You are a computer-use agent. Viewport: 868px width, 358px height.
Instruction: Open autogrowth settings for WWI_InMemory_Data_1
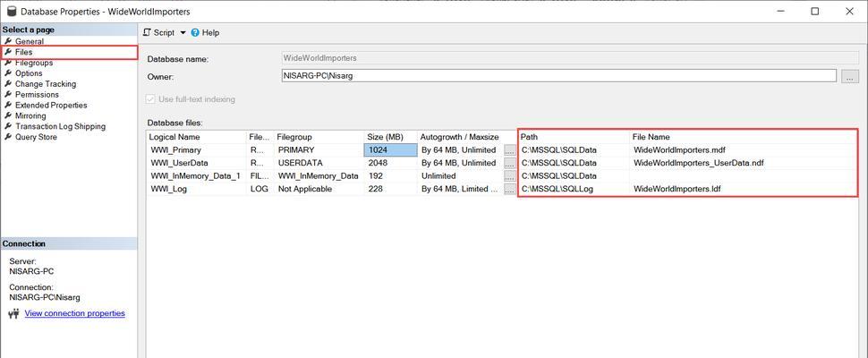[510, 176]
